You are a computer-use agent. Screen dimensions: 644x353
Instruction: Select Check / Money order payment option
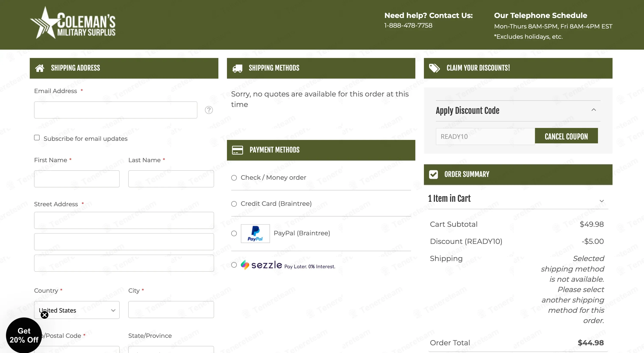pos(234,178)
